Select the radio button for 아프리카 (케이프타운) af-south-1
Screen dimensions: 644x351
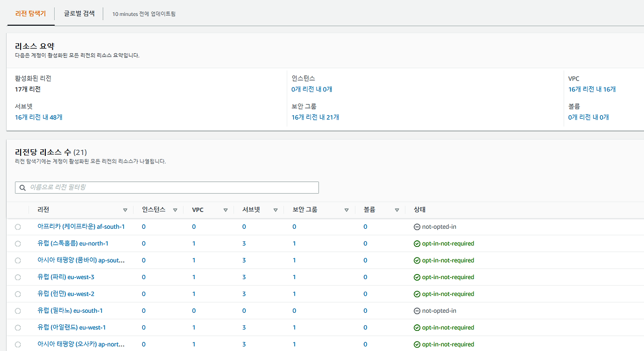[18, 227]
